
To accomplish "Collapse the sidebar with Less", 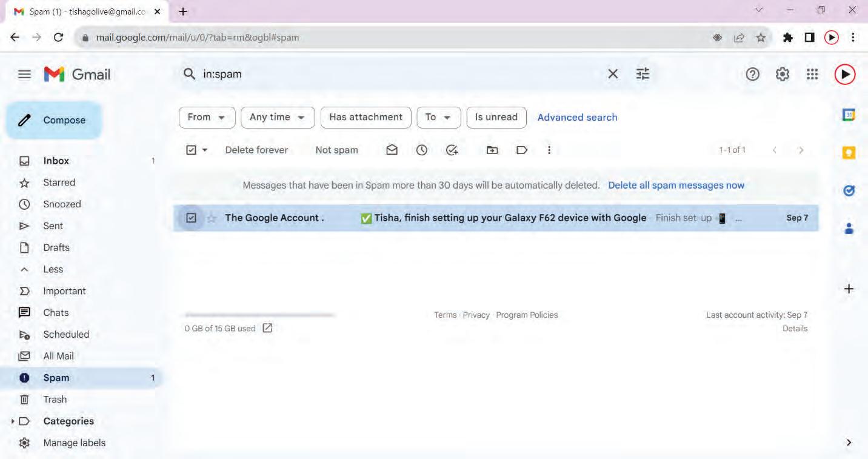I will (53, 269).
